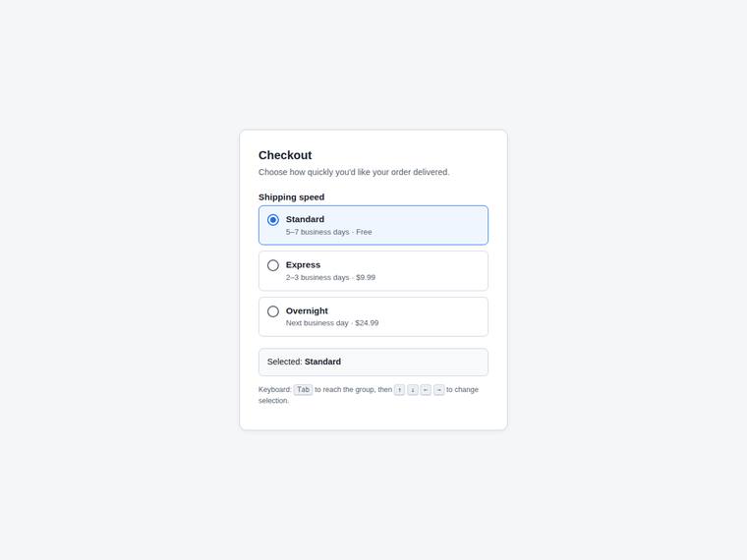Click the Overnight option title text
747x560 pixels.
pos(307,310)
